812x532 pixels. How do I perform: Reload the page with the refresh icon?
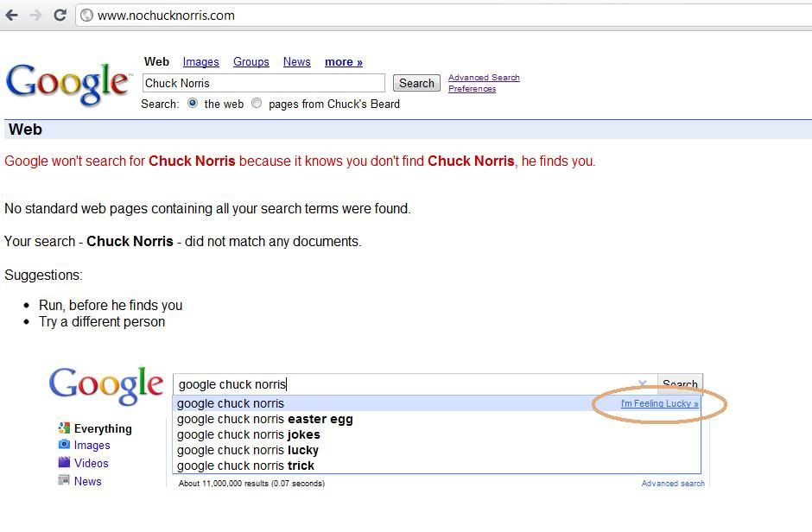[x=60, y=15]
